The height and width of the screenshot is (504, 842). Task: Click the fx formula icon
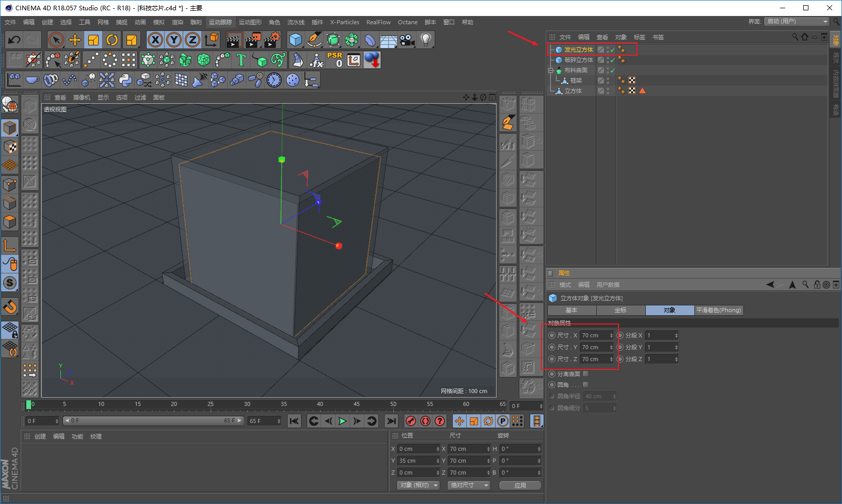click(x=316, y=60)
